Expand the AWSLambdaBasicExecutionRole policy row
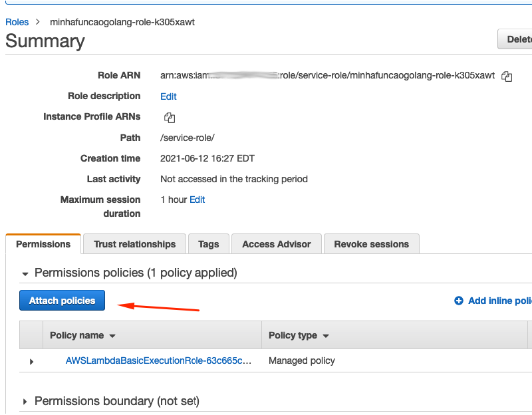Viewport: 532px width, 415px height. pyautogui.click(x=31, y=361)
